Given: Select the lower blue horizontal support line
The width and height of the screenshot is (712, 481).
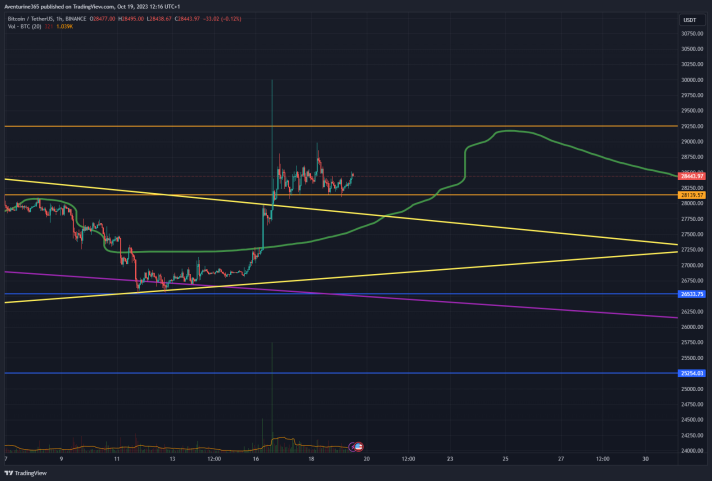Looking at the screenshot, I should tap(341, 373).
